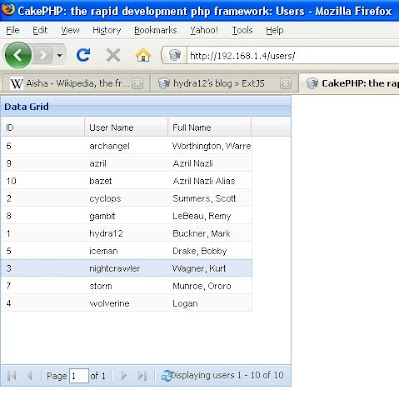Image resolution: width=399 pixels, height=400 pixels.
Task: Select the storm row
Action: point(127,286)
